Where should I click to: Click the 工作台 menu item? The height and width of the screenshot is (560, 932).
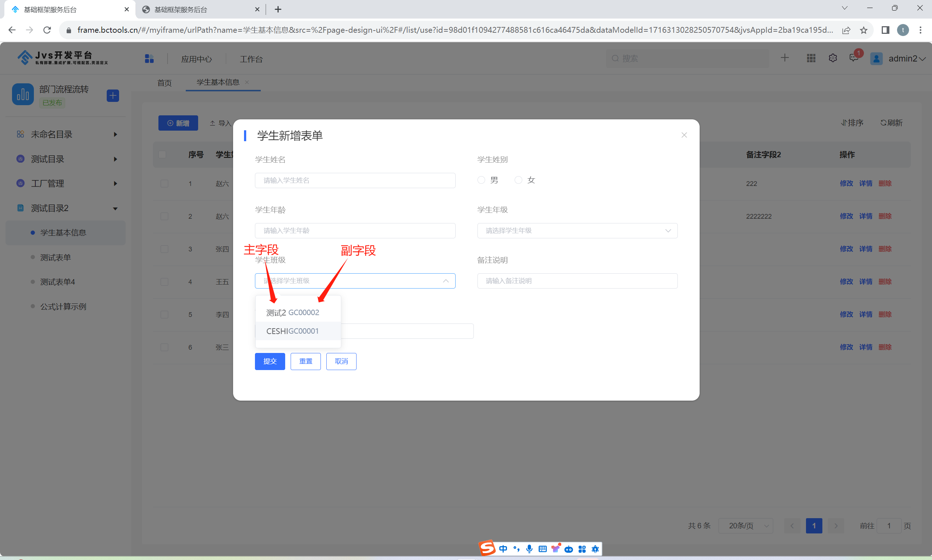pos(250,59)
